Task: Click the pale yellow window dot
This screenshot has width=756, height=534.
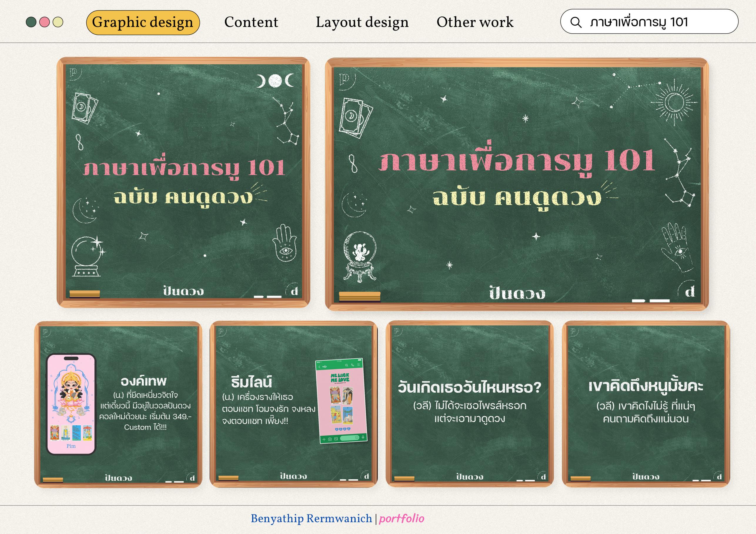Action: point(58,22)
